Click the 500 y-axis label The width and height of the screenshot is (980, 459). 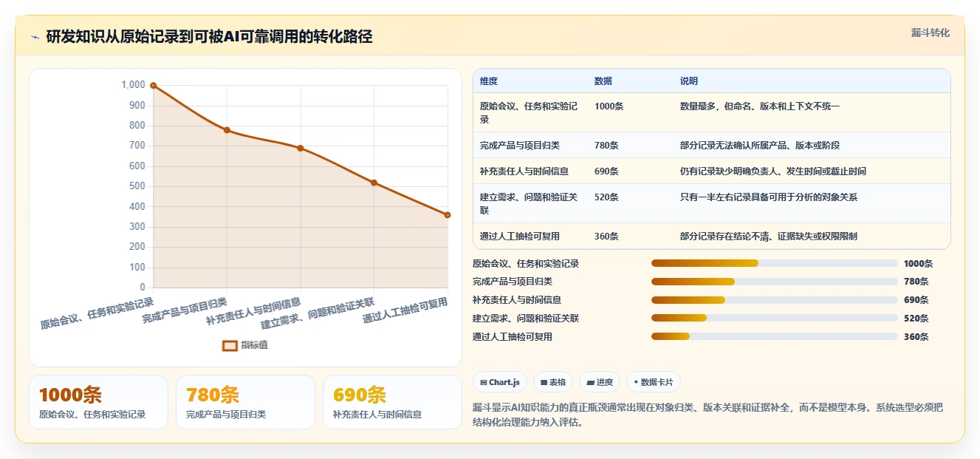138,186
